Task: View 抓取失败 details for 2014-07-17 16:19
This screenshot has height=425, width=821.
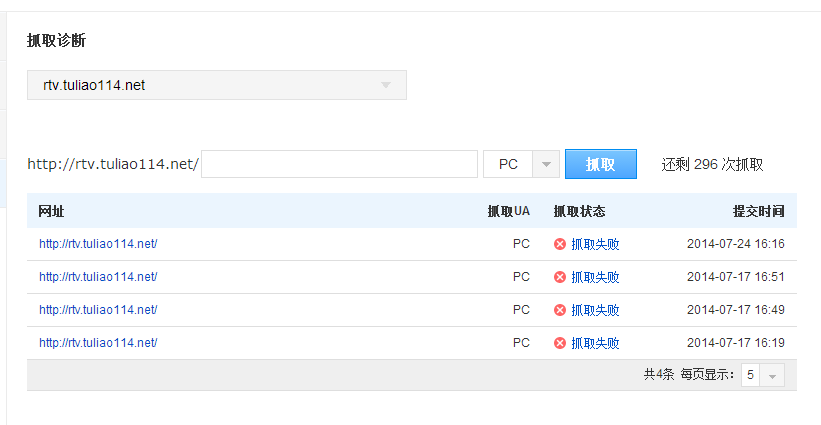Action: point(595,343)
